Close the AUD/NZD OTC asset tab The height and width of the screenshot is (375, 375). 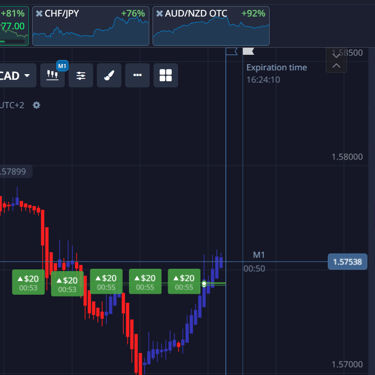[x=159, y=14]
